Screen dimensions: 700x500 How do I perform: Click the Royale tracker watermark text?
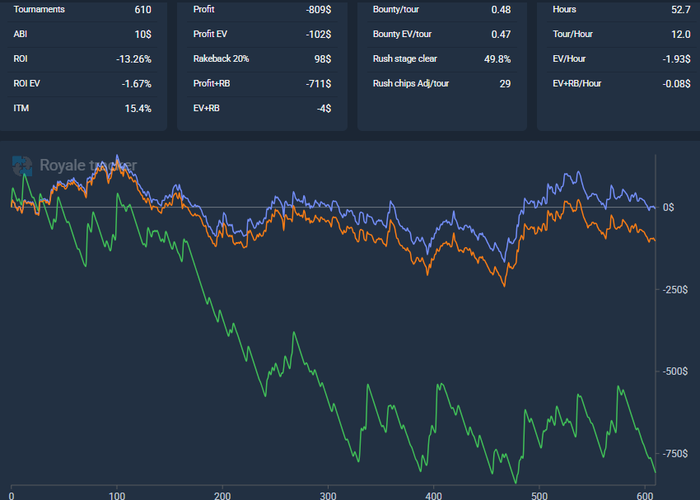click(88, 165)
